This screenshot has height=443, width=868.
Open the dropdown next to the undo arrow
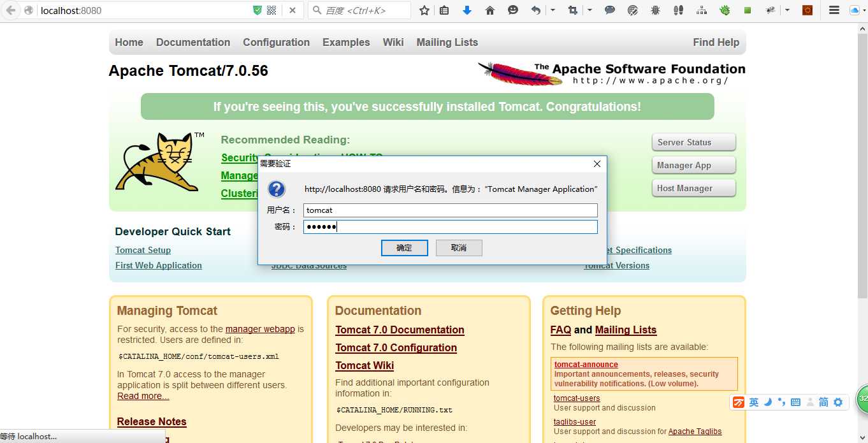(553, 10)
